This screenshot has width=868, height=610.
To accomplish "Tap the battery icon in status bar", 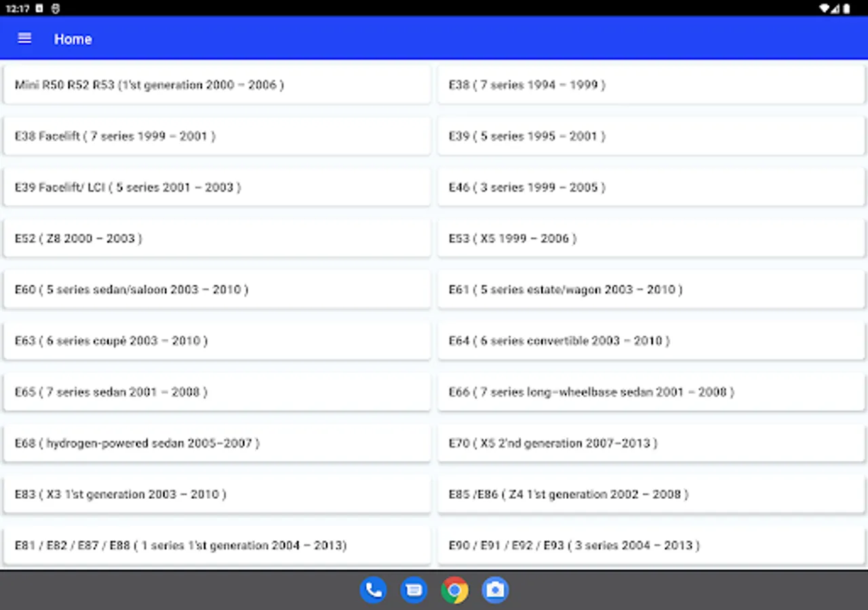I will click(846, 8).
